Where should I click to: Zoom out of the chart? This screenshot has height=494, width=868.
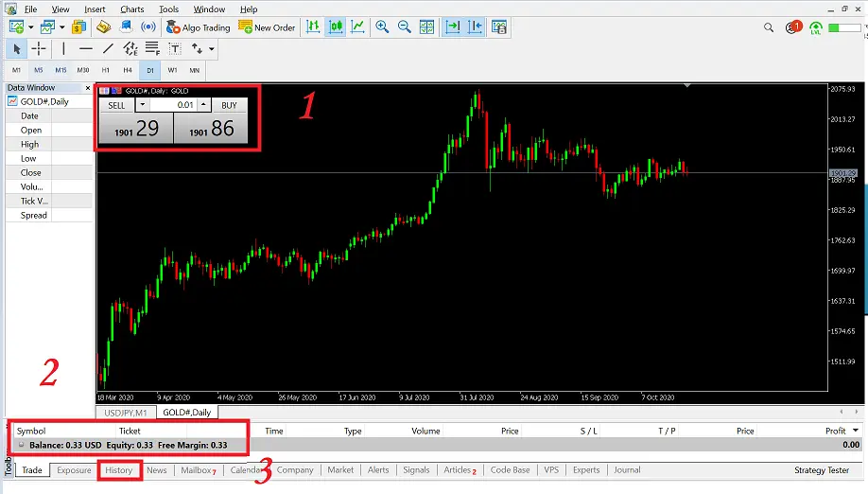pos(404,27)
